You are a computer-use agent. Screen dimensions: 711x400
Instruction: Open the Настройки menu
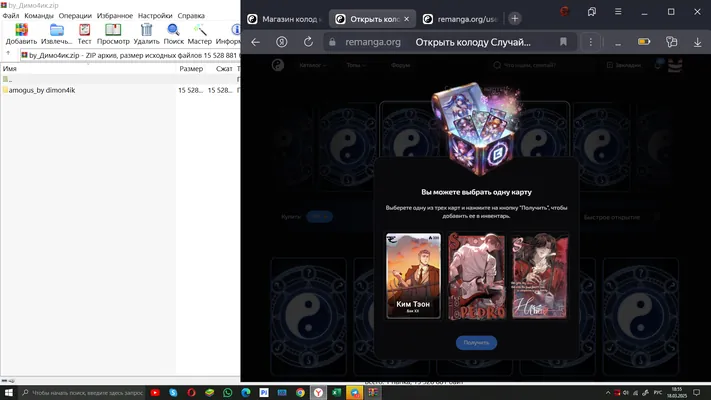(155, 15)
